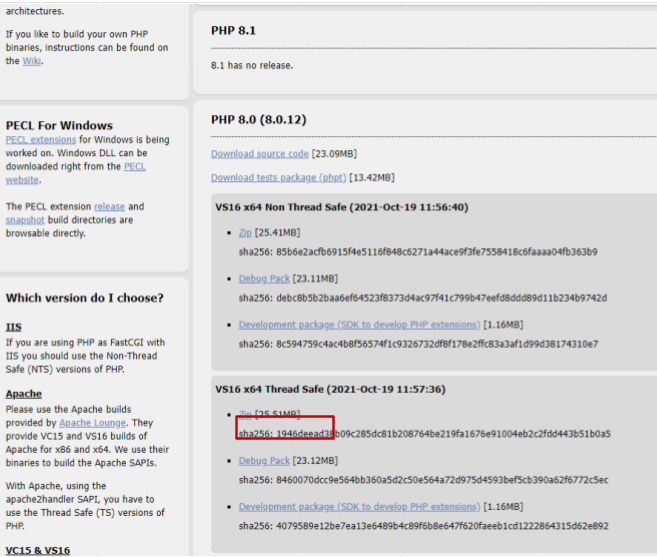The height and width of the screenshot is (557, 657).
Task: Click the 'Which version do I choose?' heading
Action: pyautogui.click(x=85, y=298)
